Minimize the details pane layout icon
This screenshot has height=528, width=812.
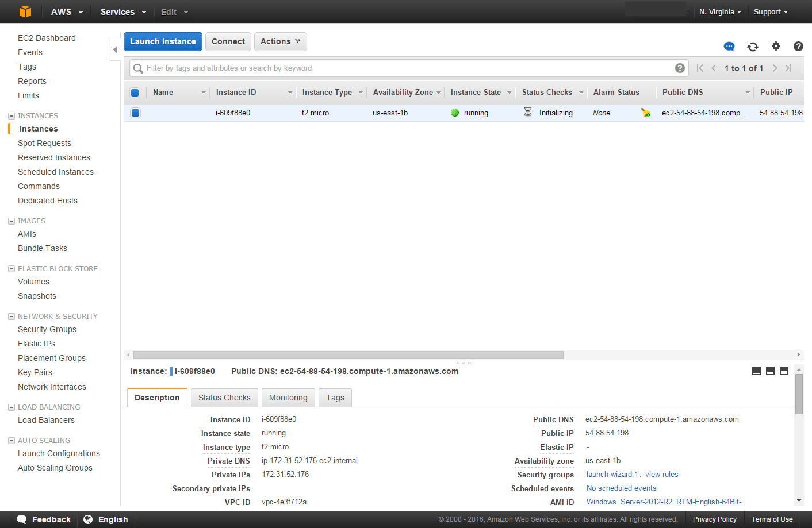point(757,371)
